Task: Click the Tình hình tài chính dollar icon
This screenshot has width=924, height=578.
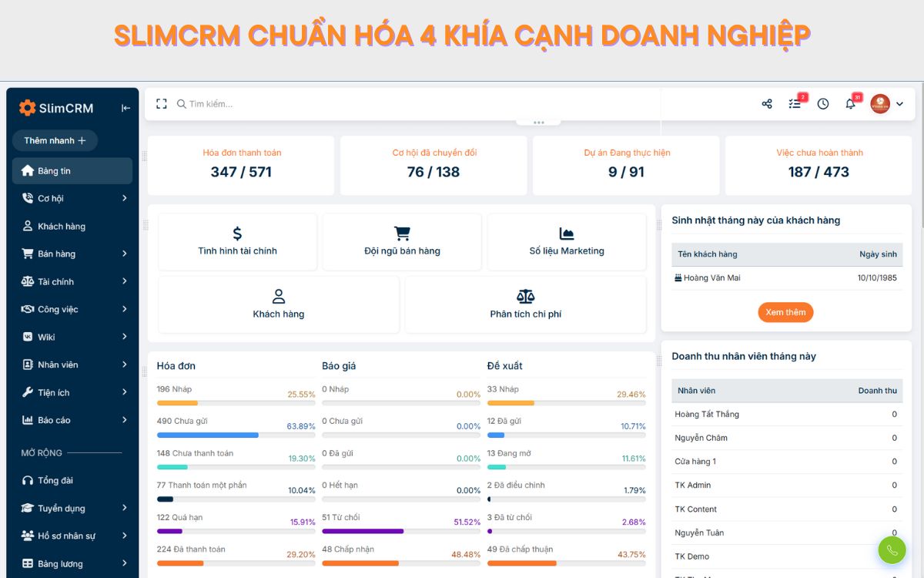Action: pos(237,230)
